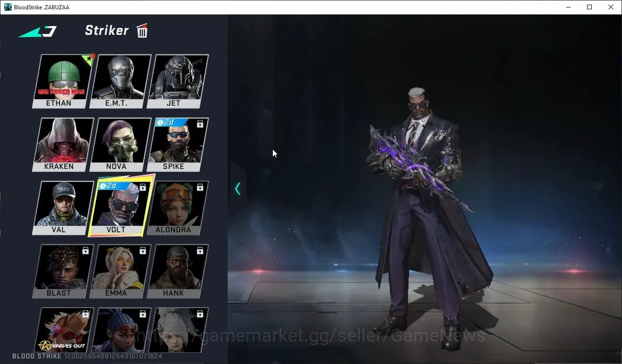Minimize the BloodStrike window

[x=568, y=7]
